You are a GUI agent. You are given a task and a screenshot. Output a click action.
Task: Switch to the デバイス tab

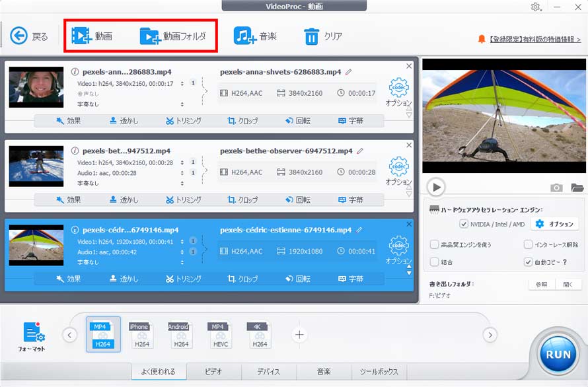(267, 371)
